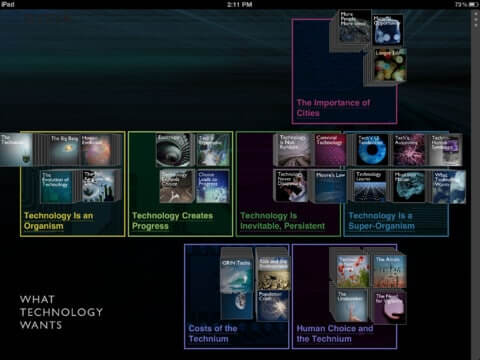The width and height of the screenshot is (480, 360).
Task: Select Technology Creates Progress heading
Action: (x=172, y=221)
